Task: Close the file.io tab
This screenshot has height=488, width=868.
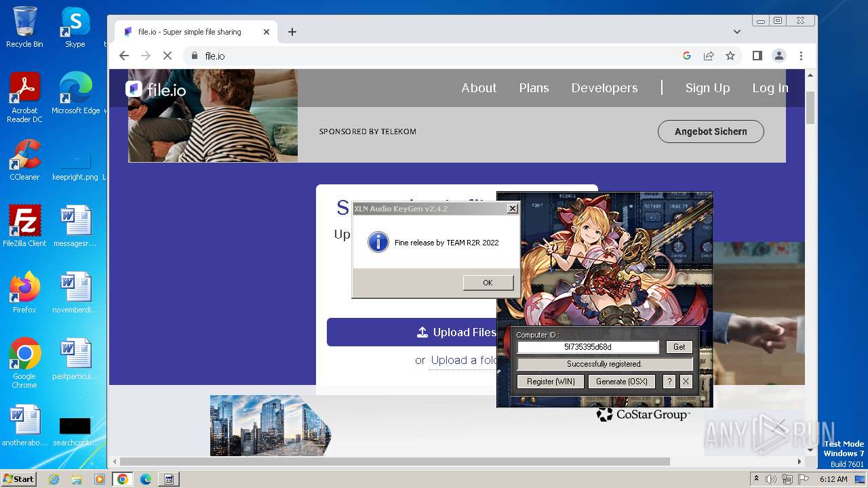Action: 267,32
